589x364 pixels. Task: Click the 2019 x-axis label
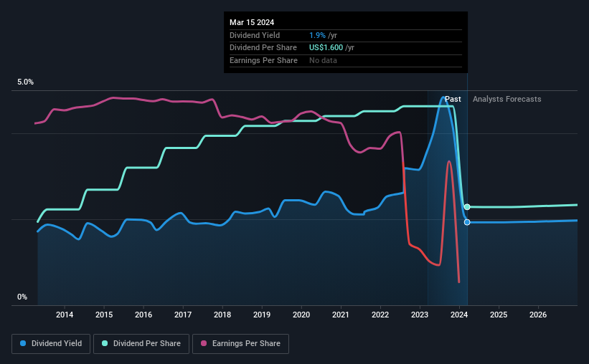click(x=262, y=315)
